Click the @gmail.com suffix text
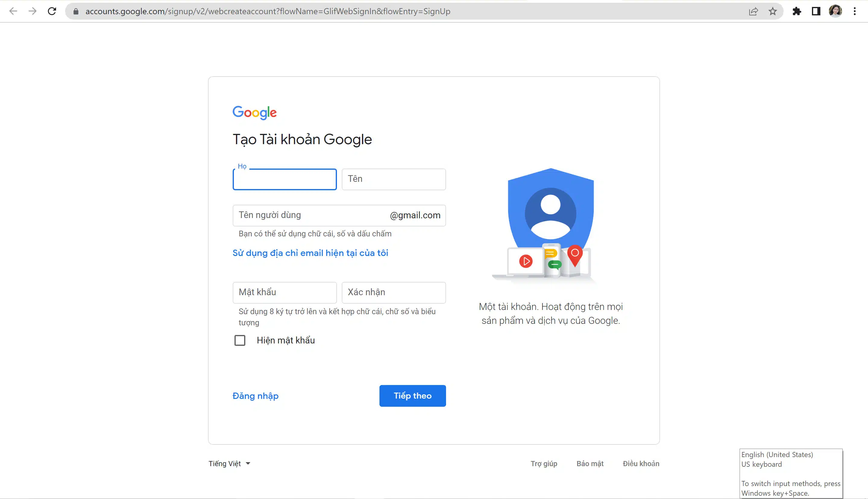868x499 pixels. pyautogui.click(x=415, y=215)
